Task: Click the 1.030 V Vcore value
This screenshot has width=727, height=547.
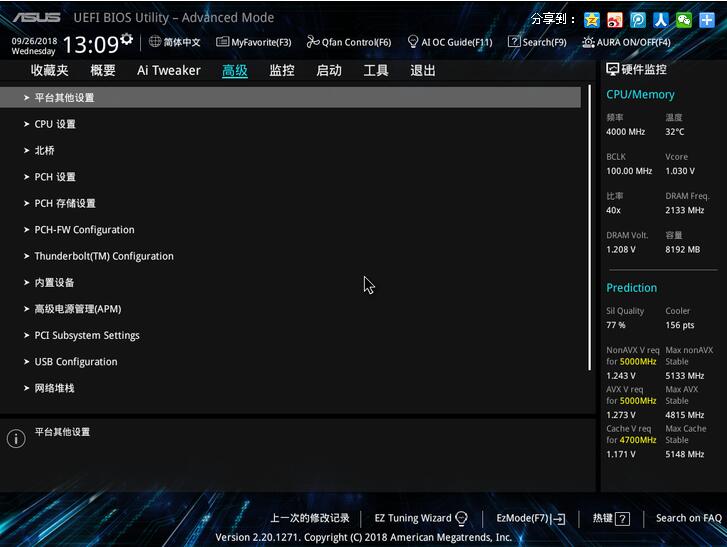Action: pyautogui.click(x=680, y=171)
